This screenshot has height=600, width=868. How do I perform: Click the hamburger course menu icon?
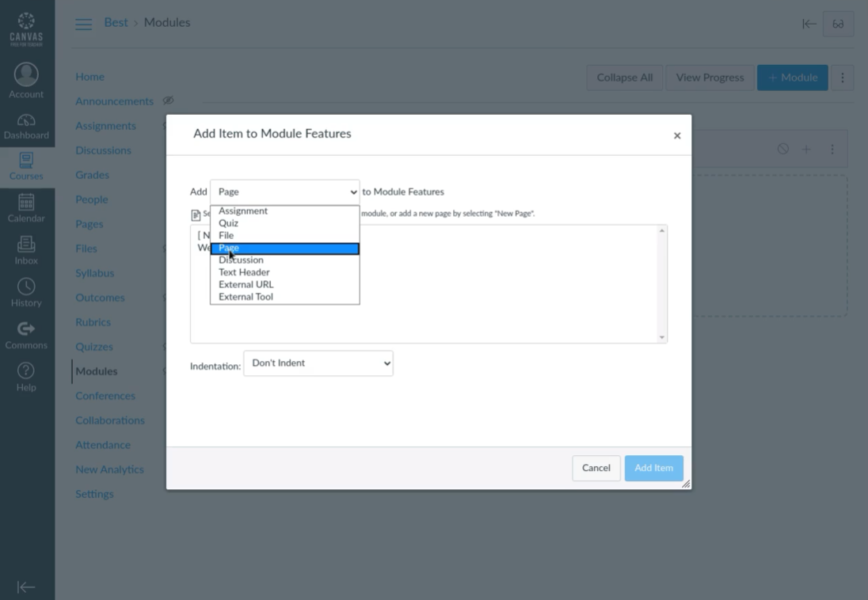pyautogui.click(x=83, y=24)
